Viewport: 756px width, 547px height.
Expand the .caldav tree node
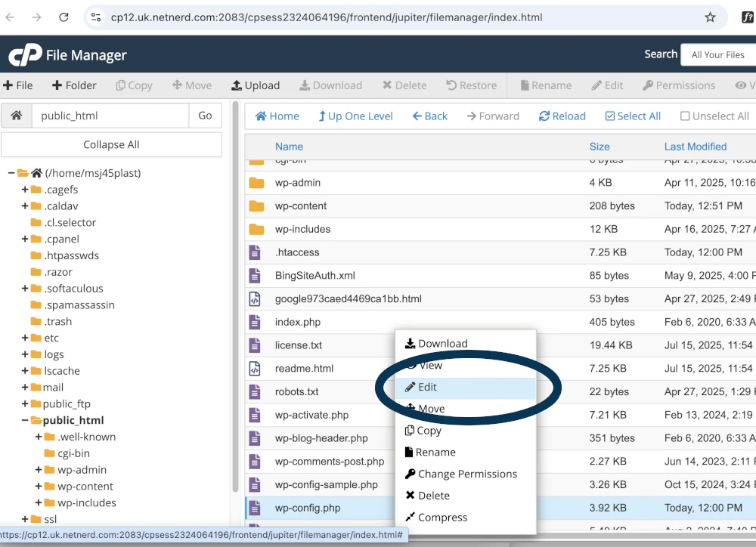(x=25, y=206)
